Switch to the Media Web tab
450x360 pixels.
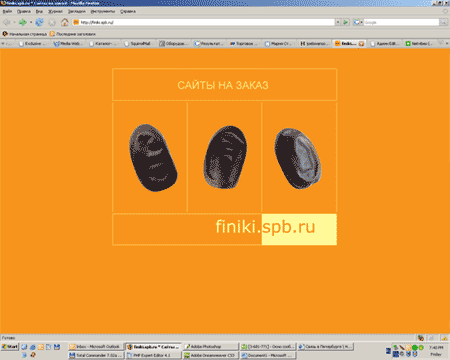[68, 44]
